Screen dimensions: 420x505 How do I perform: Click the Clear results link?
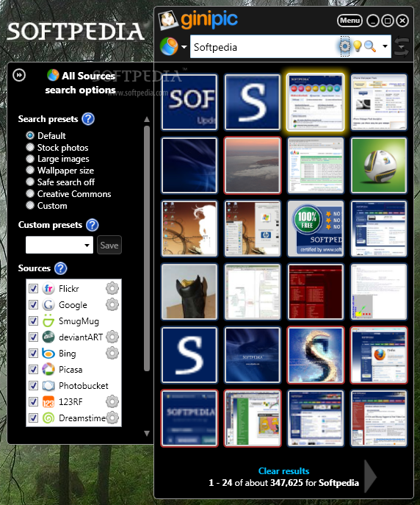click(283, 471)
